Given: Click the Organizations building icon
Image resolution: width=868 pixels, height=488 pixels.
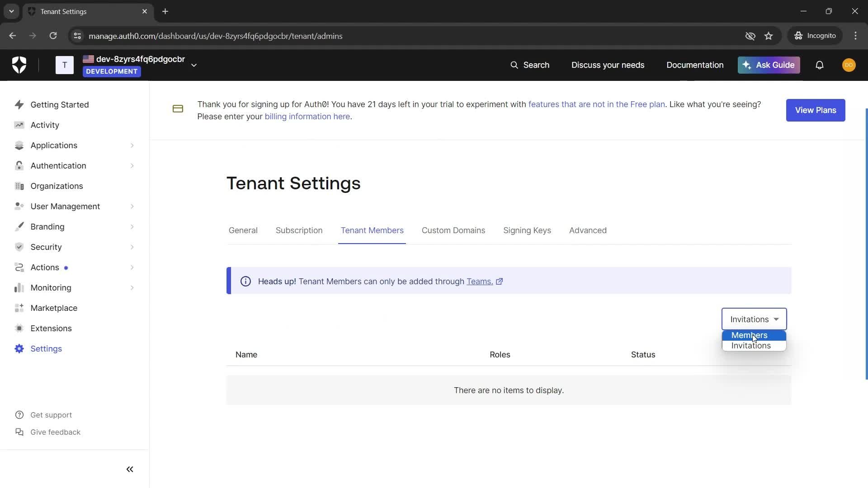Looking at the screenshot, I should 19,186.
